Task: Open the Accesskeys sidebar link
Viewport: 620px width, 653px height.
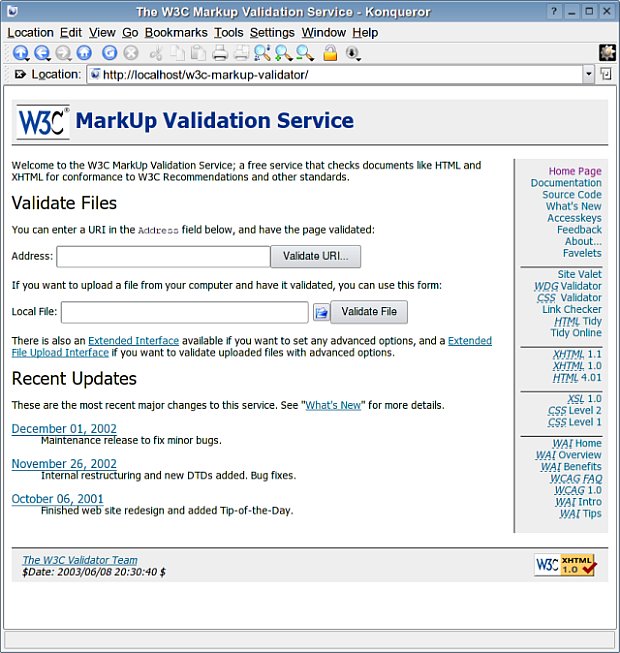Action: click(574, 218)
